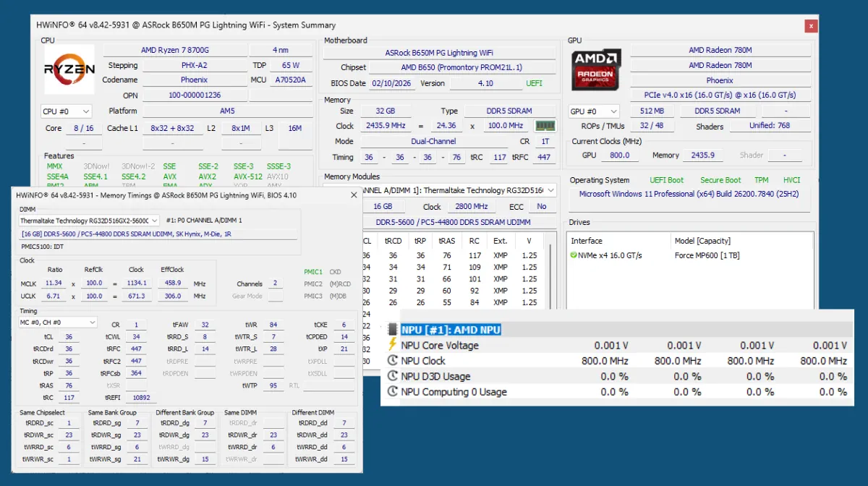Image resolution: width=868 pixels, height=486 pixels.
Task: Click the MCU A70520A value
Action: (x=291, y=80)
